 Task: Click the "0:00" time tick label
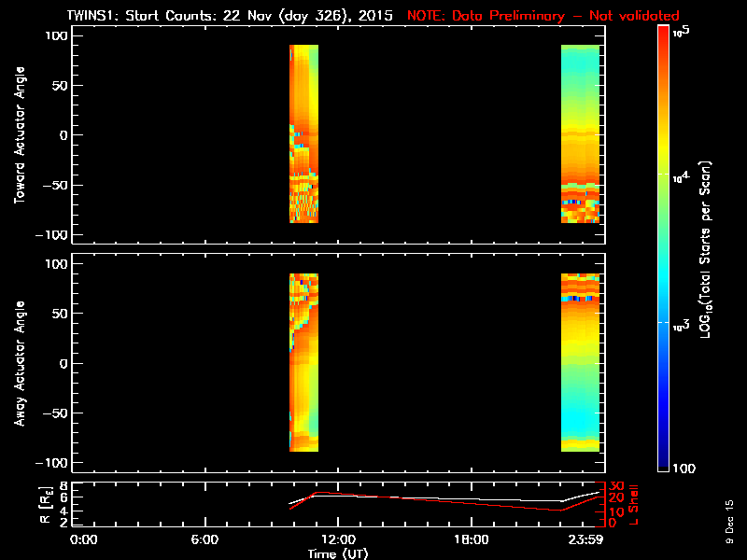[84, 539]
